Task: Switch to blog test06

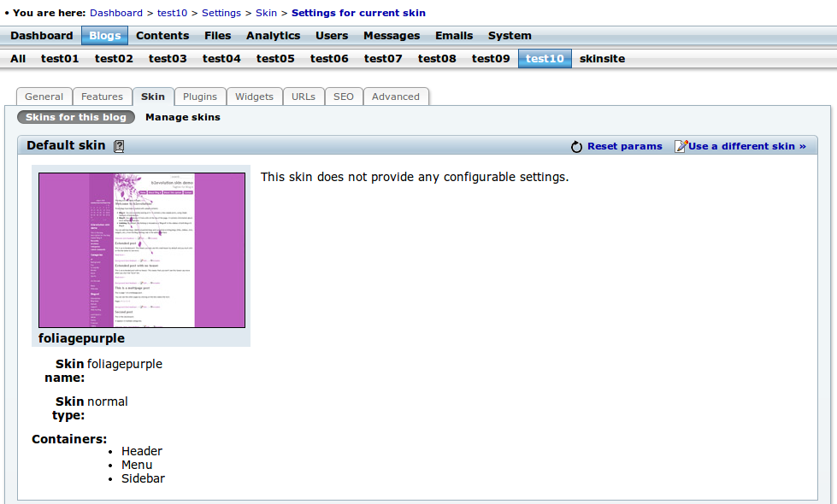Action: (x=329, y=59)
